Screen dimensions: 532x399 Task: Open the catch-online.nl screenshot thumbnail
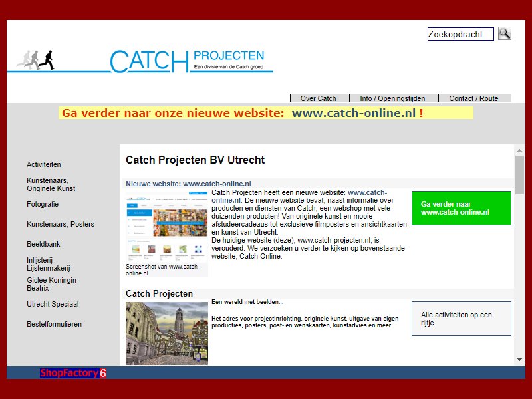[x=167, y=226]
